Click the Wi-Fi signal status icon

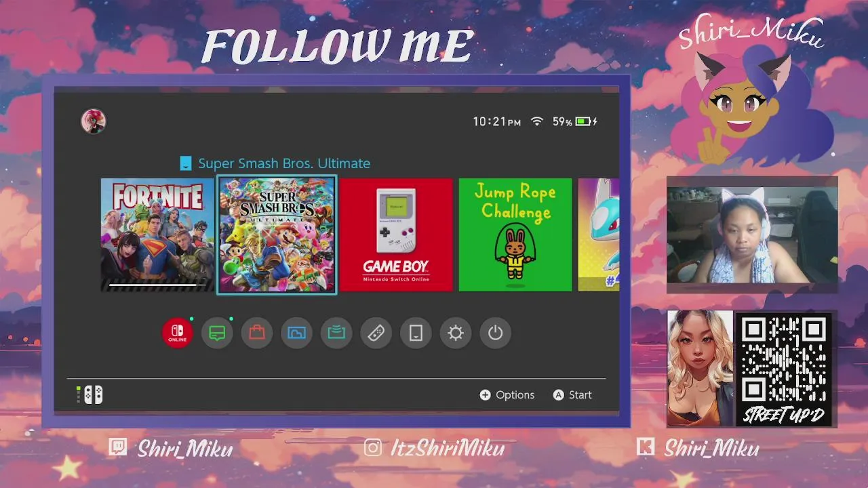point(537,121)
